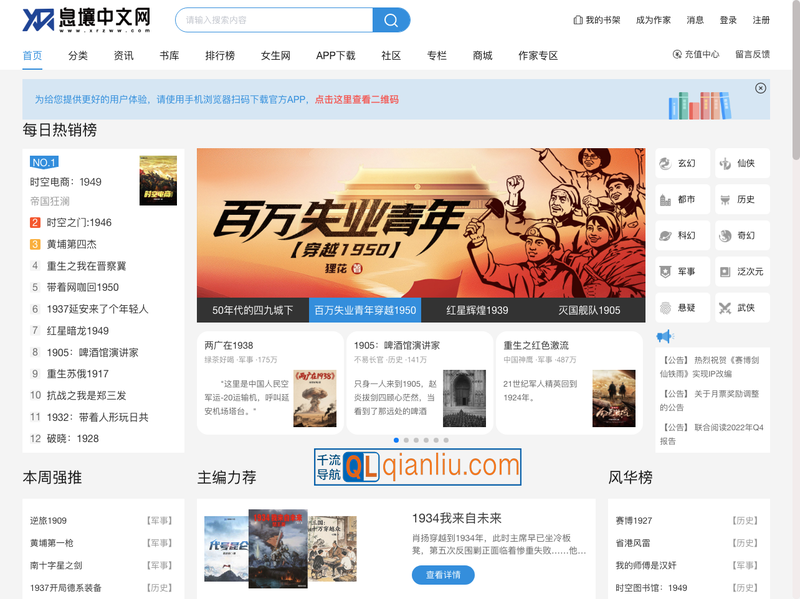This screenshot has height=599, width=800.
Task: Open the 仙侠 category via its icon
Action: pos(725,162)
